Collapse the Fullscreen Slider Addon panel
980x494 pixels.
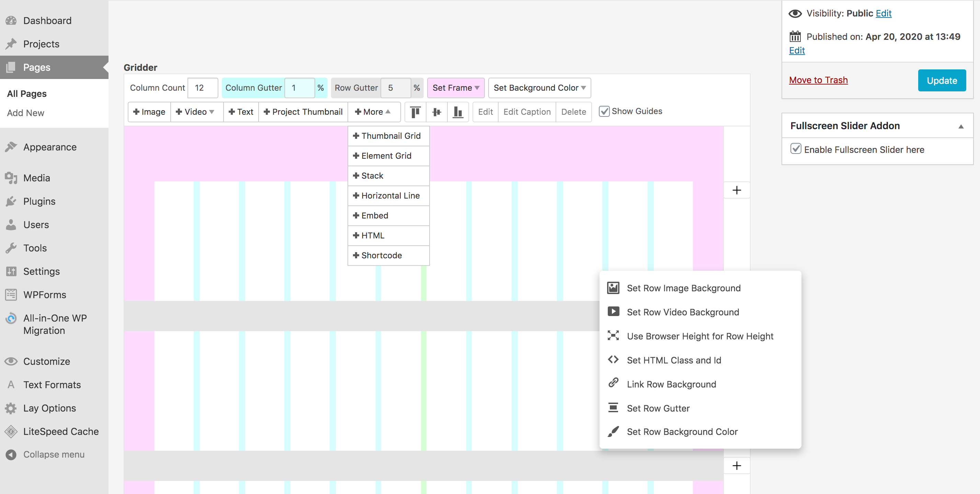(960, 126)
